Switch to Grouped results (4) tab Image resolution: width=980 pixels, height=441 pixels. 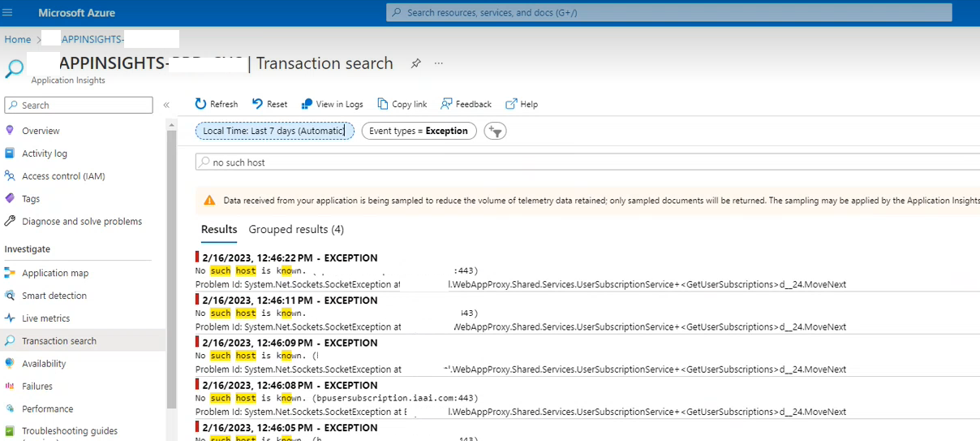click(296, 230)
